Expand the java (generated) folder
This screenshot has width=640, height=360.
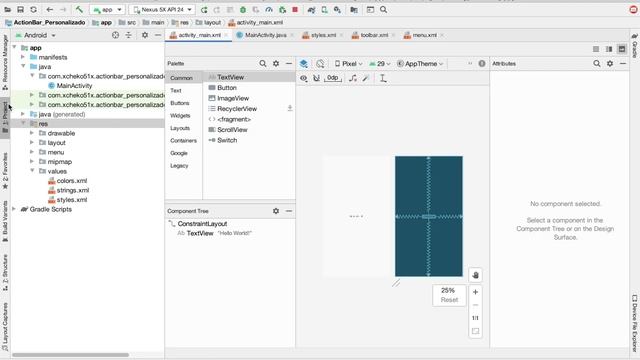tap(23, 114)
